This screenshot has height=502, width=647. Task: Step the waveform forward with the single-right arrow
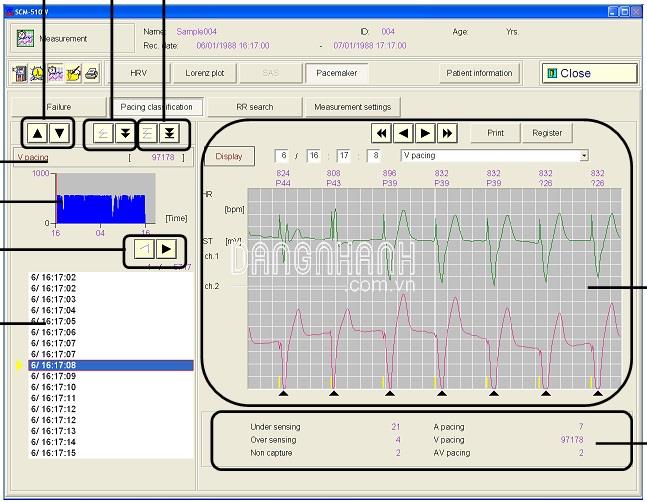pyautogui.click(x=425, y=133)
